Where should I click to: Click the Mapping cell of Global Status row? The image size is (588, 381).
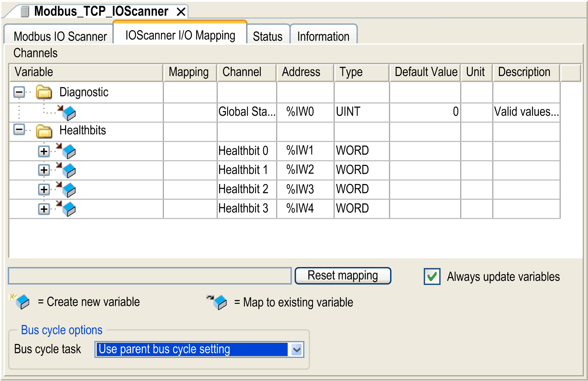190,112
